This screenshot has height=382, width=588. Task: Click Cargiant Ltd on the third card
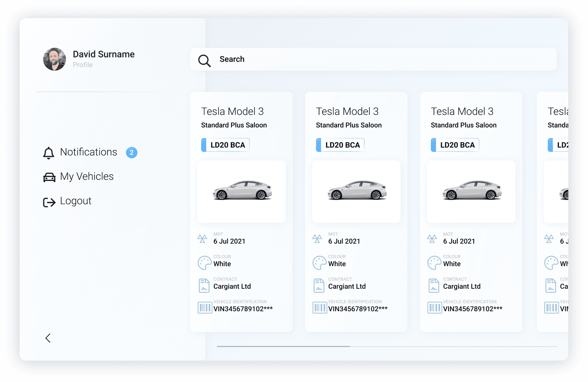462,286
